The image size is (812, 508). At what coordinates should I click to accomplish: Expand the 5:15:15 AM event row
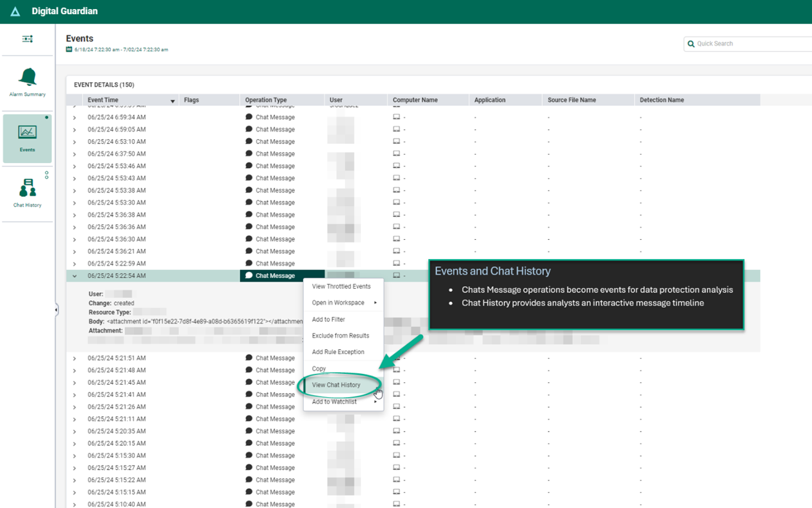[74, 493]
